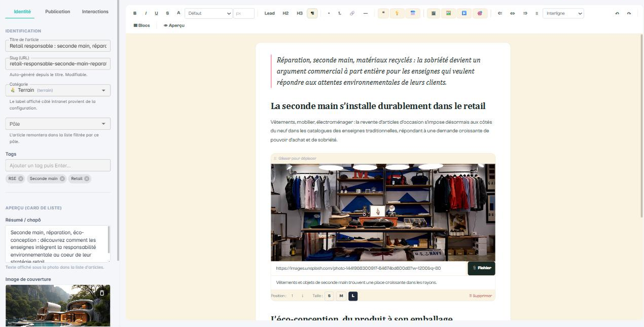Insert the gallery grid block

click(433, 13)
